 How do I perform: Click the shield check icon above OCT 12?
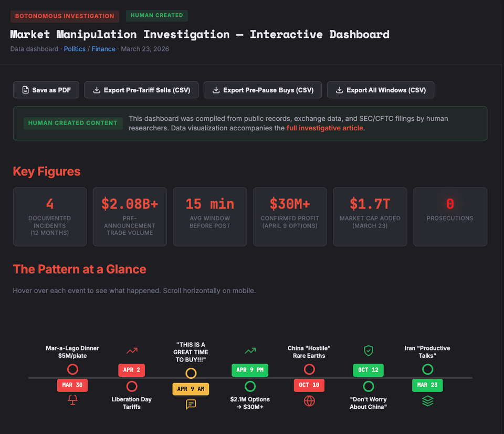[x=369, y=350]
